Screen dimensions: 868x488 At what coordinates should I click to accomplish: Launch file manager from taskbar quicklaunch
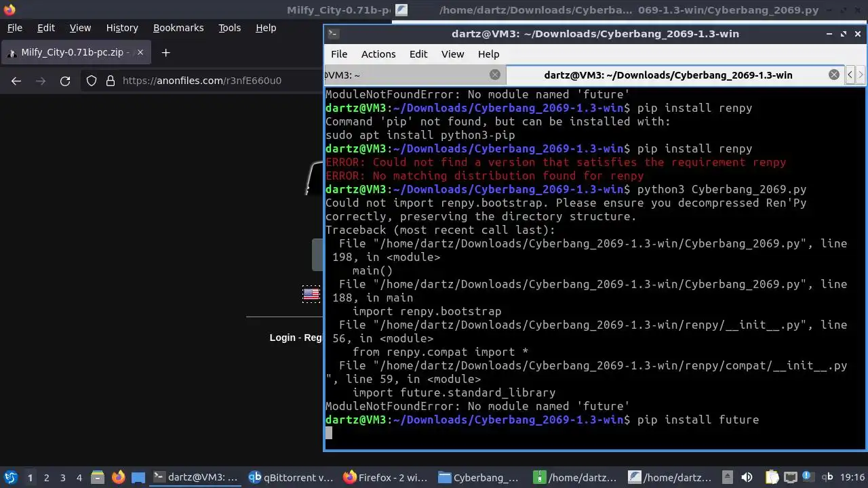[98, 477]
